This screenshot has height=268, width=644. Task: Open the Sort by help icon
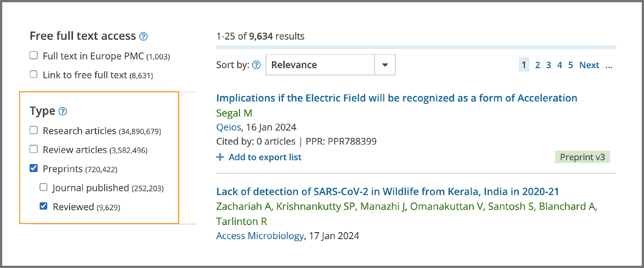point(256,65)
